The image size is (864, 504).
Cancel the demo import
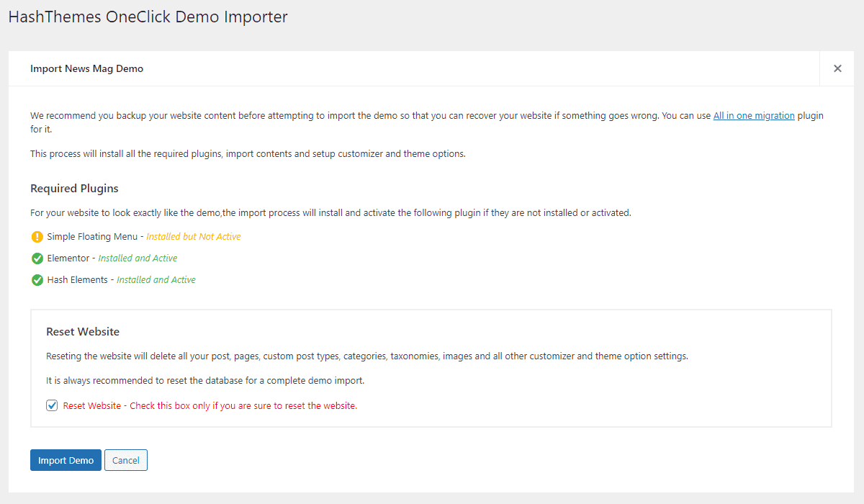click(126, 460)
